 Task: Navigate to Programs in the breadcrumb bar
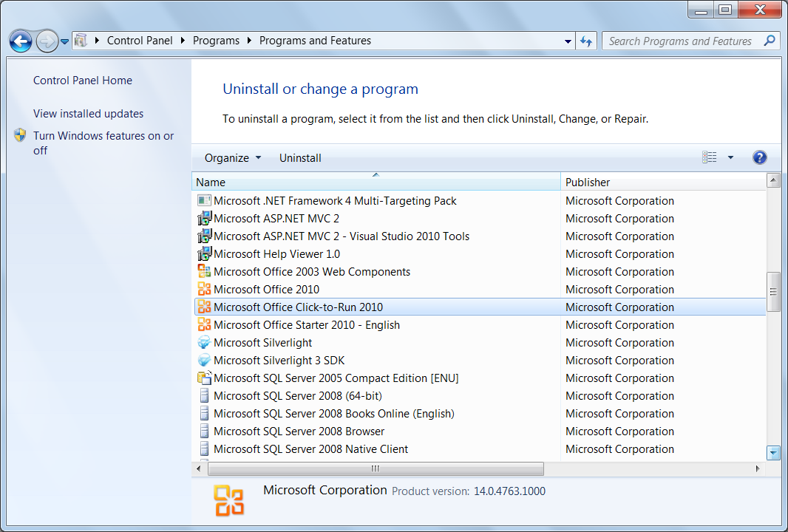click(x=216, y=41)
